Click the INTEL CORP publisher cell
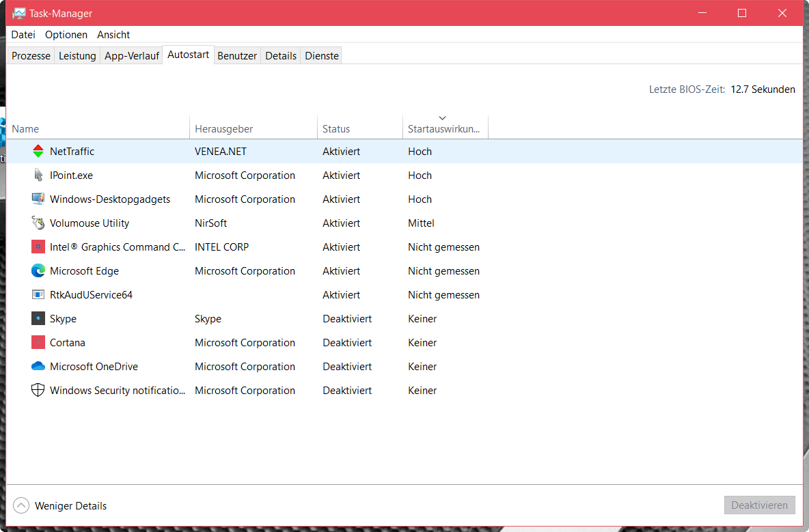The width and height of the screenshot is (809, 532). [x=221, y=247]
